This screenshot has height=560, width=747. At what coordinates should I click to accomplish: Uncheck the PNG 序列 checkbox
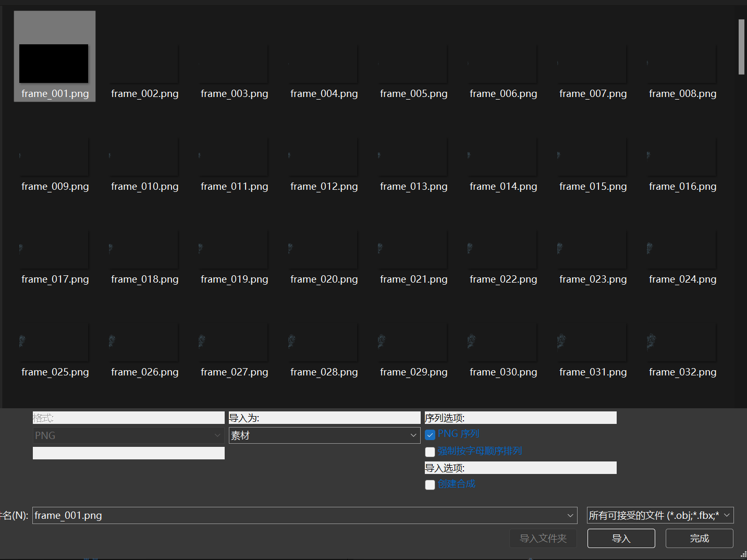[430, 435]
